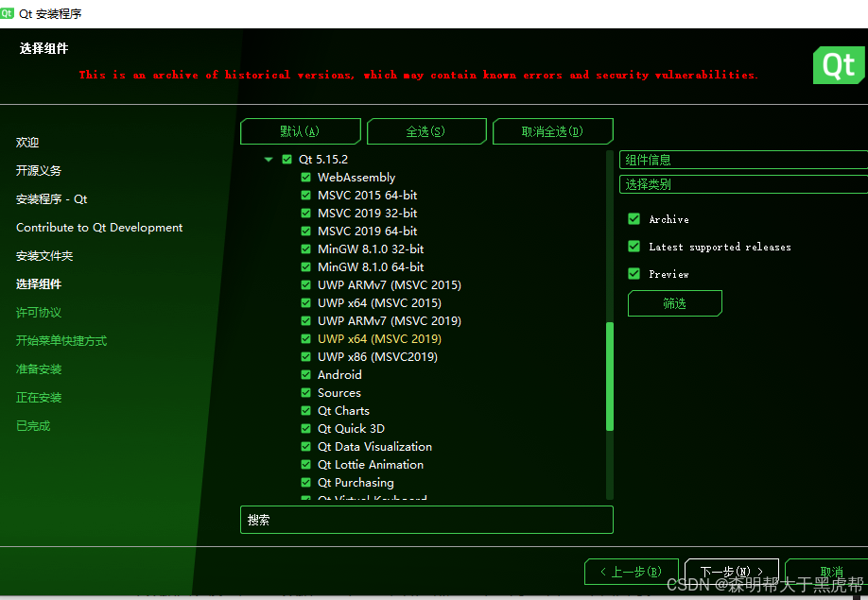Uncheck UWP x86 (MSVC2019) checkbox
Screen dimensions: 868x600
(x=305, y=356)
